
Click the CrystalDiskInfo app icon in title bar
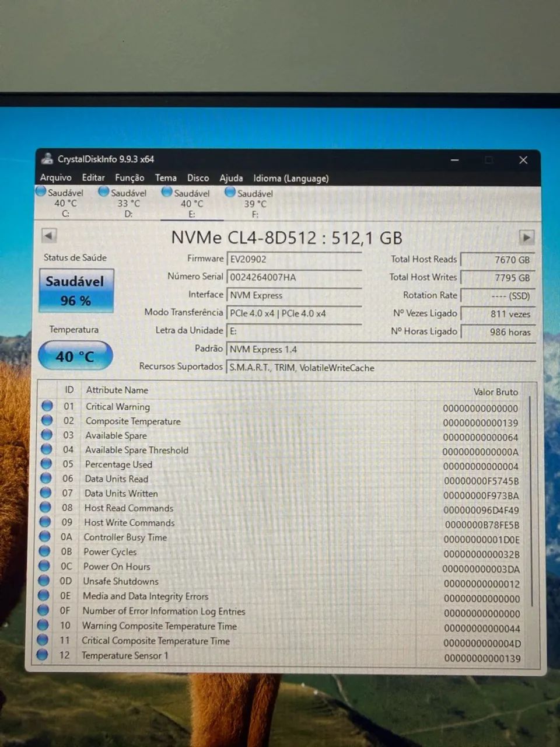pos(47,159)
